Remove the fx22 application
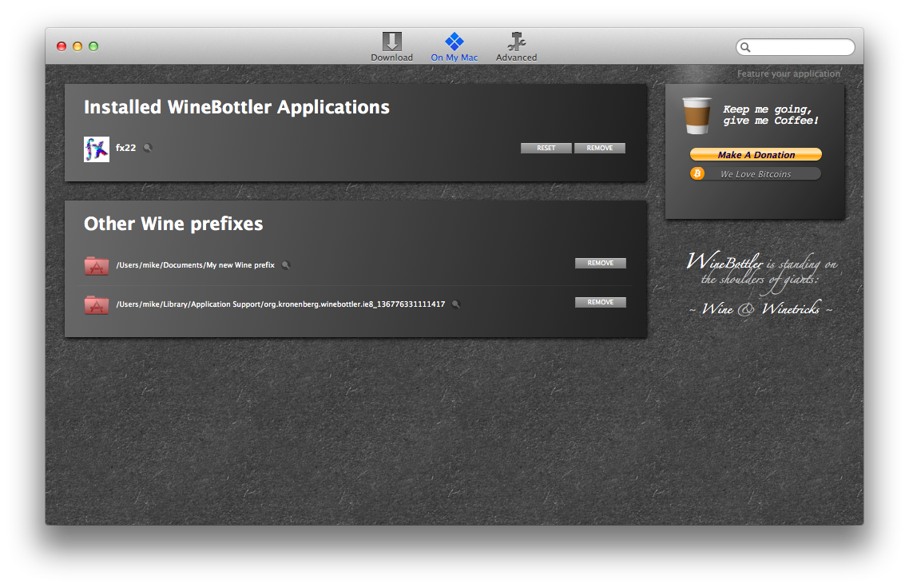This screenshot has height=588, width=909. tap(599, 148)
